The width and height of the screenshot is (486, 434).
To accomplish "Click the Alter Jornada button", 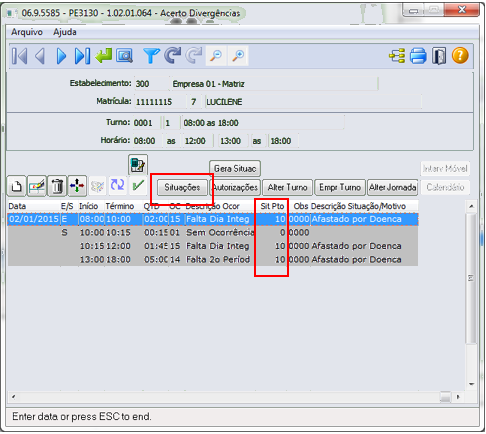I will [x=393, y=187].
